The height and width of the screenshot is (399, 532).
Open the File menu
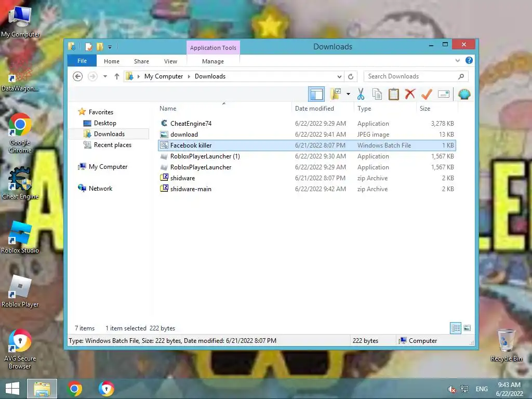pos(82,61)
